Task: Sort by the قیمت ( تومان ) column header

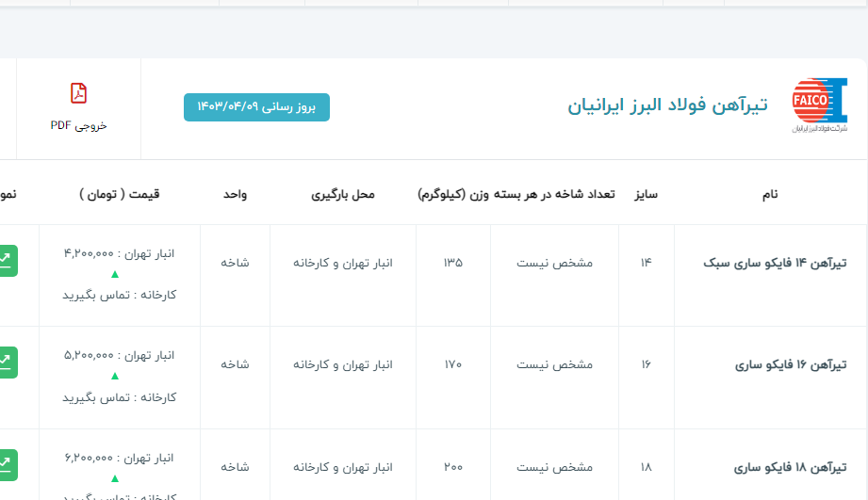Action: pos(119,195)
